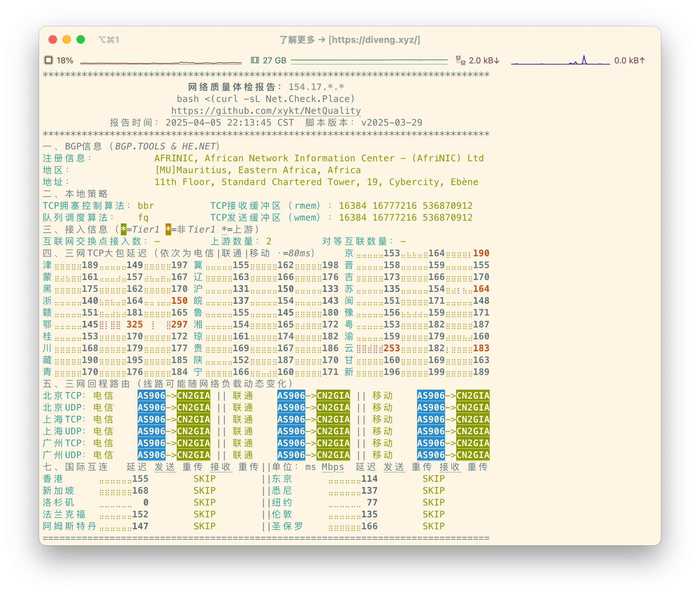Click CN2GIA badge in 上海TCP 联通 route
The image size is (700, 597).
click(333, 419)
